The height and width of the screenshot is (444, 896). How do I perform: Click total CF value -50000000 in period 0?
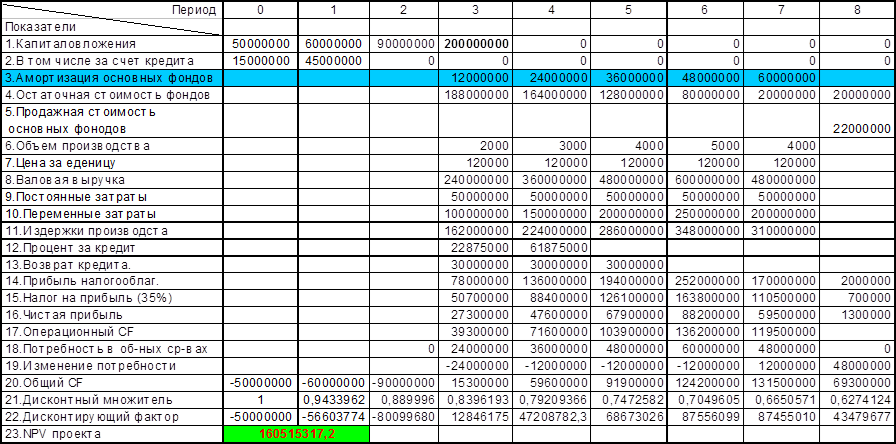tap(260, 384)
